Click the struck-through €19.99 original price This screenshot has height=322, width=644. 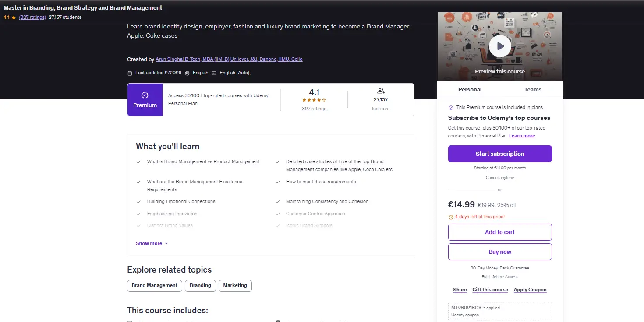[486, 205]
